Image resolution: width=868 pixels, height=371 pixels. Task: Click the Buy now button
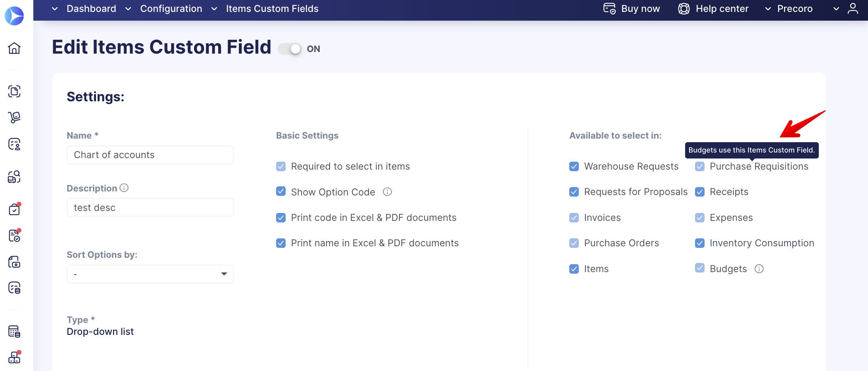point(632,8)
